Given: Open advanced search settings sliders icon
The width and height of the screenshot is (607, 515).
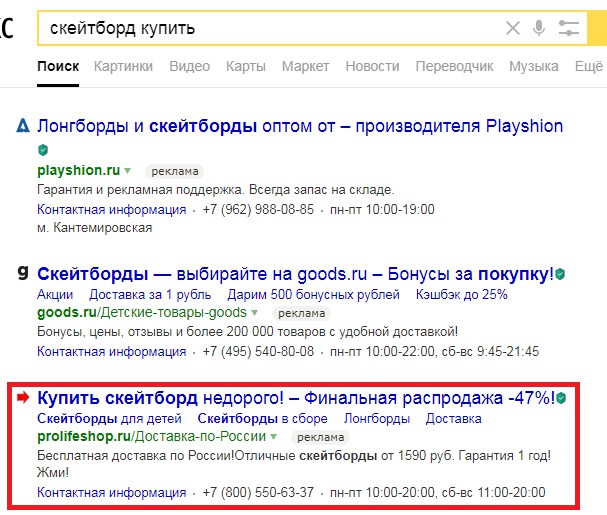Looking at the screenshot, I should (569, 28).
